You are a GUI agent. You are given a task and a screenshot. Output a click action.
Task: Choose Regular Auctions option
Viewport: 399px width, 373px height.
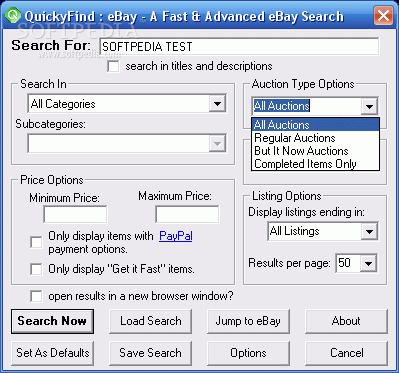315,138
